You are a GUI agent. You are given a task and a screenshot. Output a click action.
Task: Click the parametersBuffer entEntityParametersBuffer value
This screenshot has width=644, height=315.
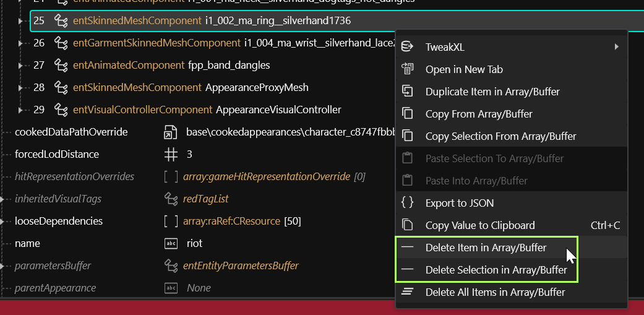pos(241,265)
